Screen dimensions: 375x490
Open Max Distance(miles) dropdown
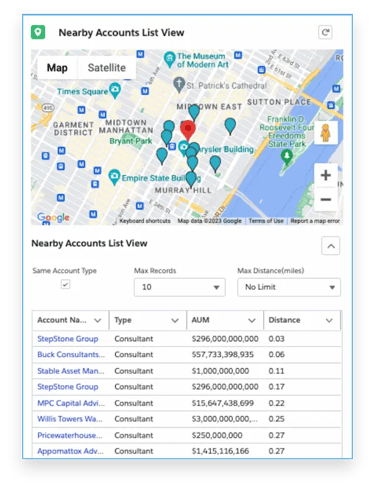tap(289, 287)
